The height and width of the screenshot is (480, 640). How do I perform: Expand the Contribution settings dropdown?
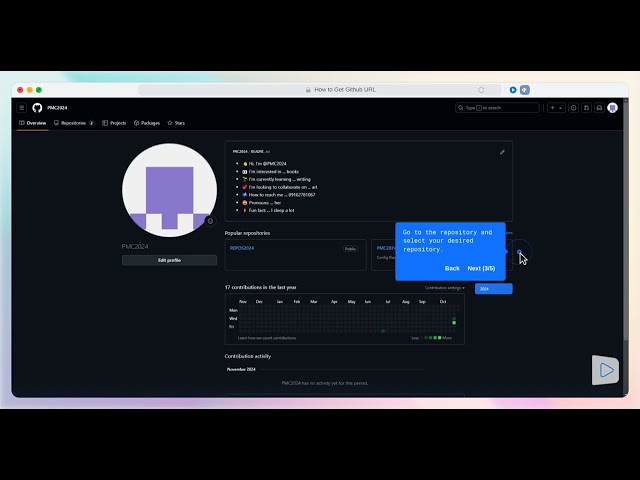[444, 288]
